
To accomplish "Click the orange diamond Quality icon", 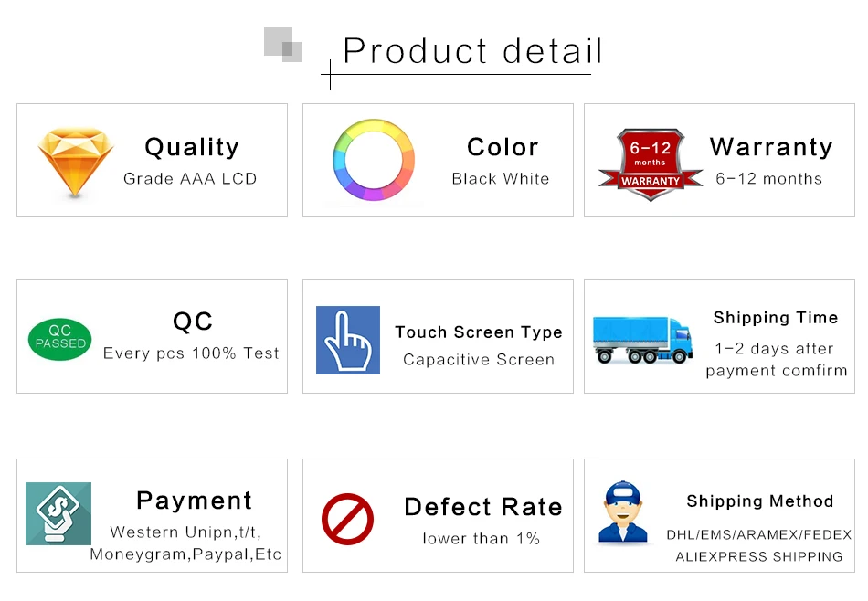I will tap(76, 163).
